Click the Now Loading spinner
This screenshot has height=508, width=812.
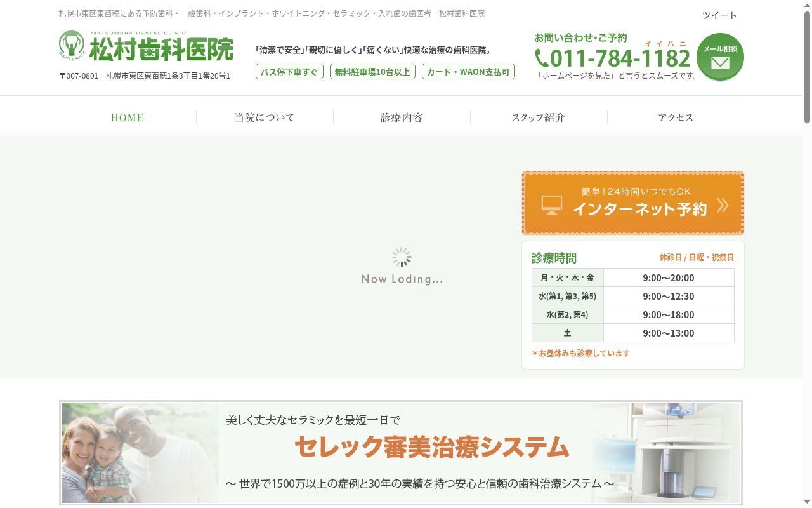(402, 257)
